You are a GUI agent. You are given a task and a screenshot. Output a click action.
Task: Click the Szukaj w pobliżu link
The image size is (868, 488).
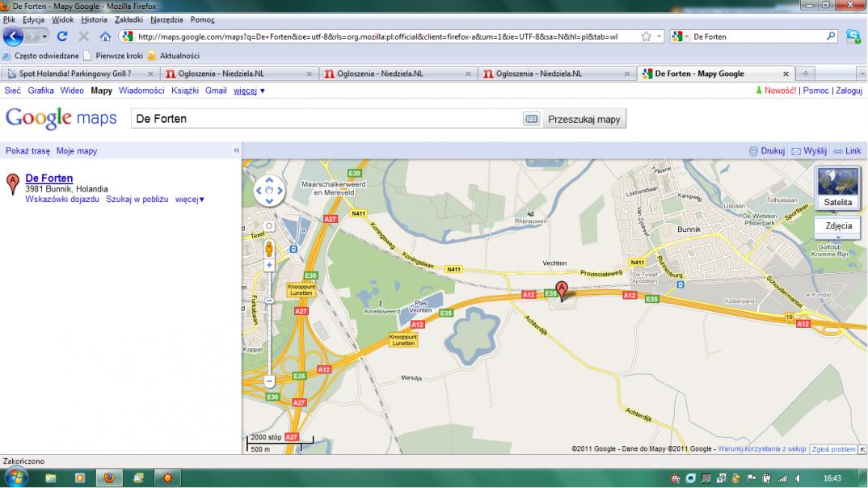click(137, 200)
